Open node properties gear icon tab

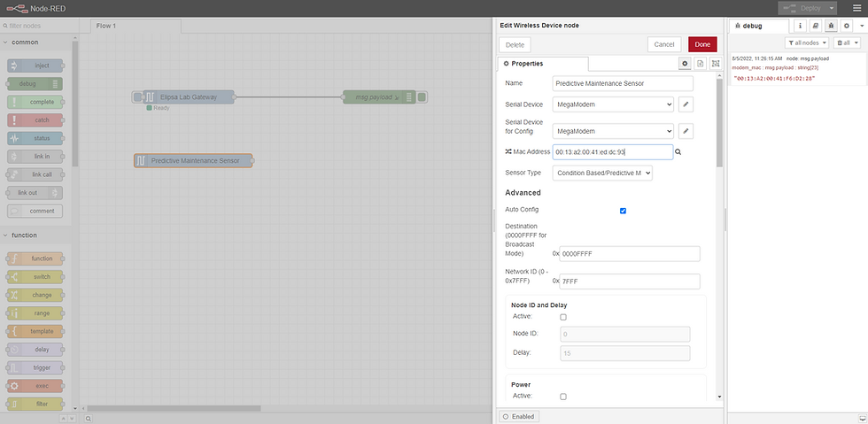pos(685,64)
